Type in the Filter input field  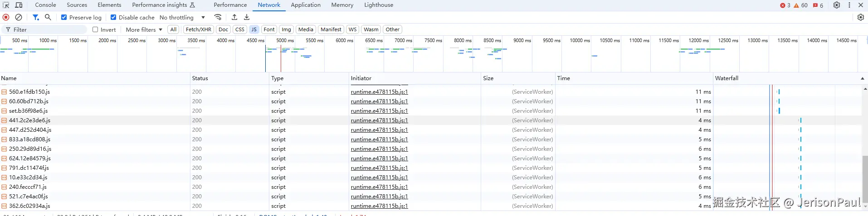pyautogui.click(x=48, y=29)
